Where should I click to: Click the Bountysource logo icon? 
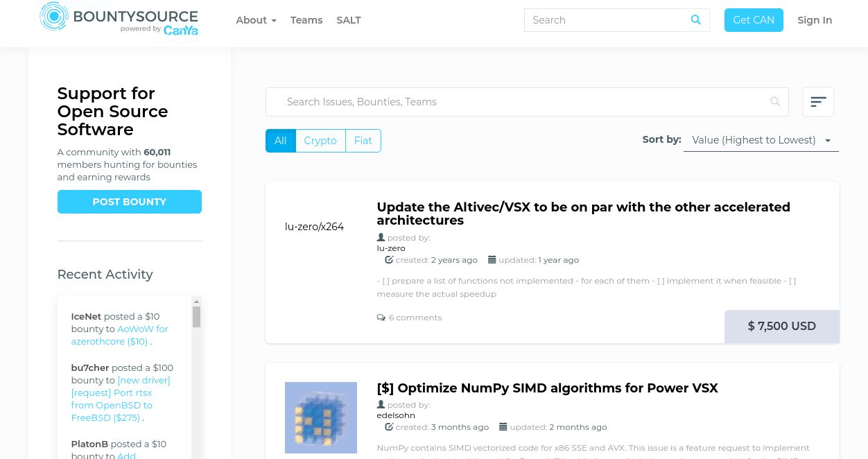pos(53,17)
